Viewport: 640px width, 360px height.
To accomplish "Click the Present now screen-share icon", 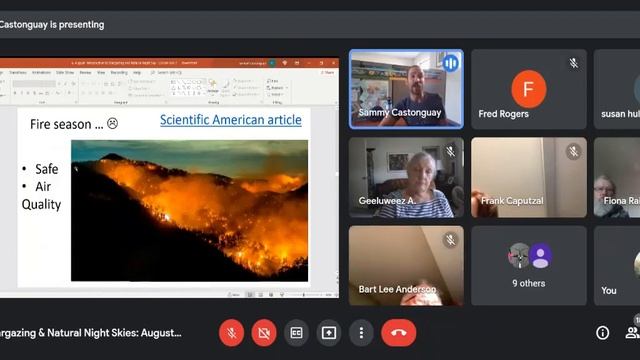I will coord(329,333).
